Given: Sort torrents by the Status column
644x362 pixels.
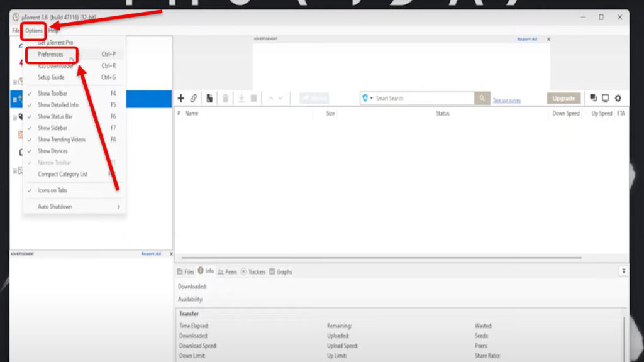Looking at the screenshot, I should point(442,113).
